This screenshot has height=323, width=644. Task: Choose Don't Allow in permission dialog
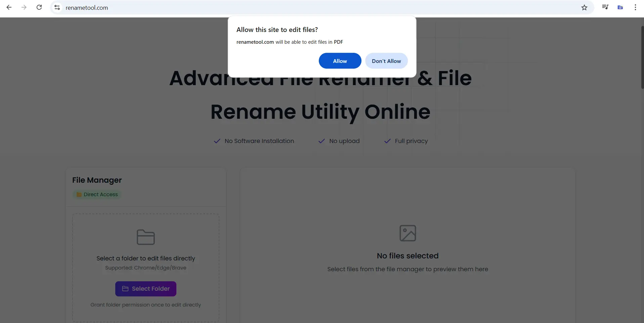point(386,61)
